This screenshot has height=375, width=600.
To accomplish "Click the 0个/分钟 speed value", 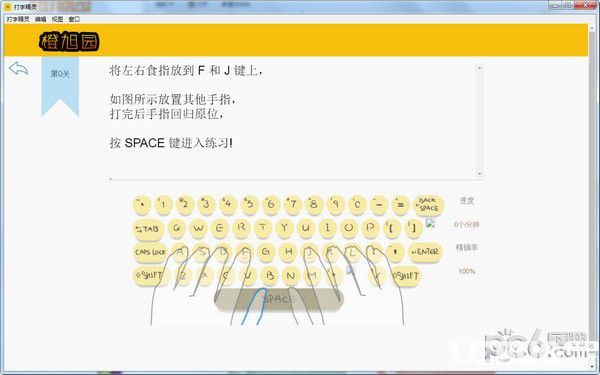I will (466, 224).
